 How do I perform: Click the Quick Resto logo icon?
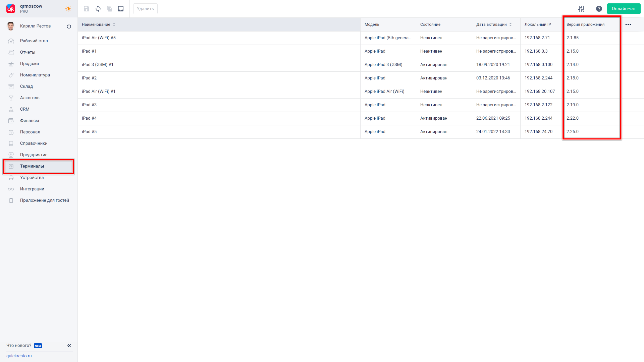11,9
